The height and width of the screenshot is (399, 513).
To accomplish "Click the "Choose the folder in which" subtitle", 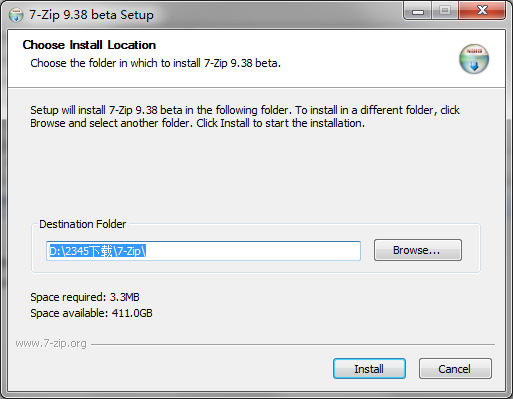I will coord(156,63).
